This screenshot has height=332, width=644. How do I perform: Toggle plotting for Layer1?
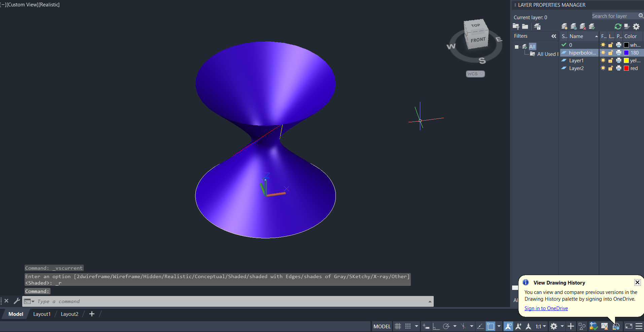[618, 60]
